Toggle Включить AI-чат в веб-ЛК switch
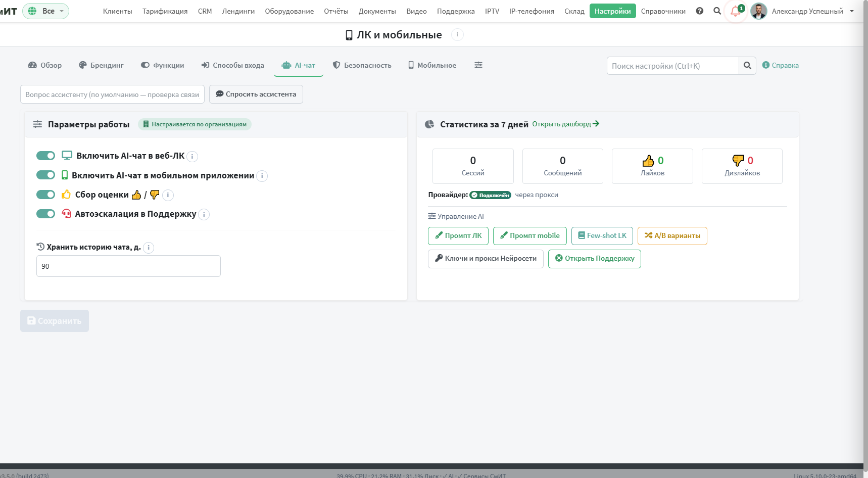Viewport: 868px width, 478px height. point(45,156)
